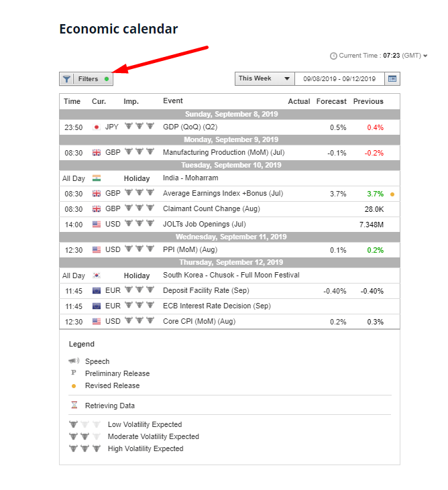Image resolution: width=448 pixels, height=490 pixels.
Task: Select the Core CPI (MoM) (Aug) event
Action: pyautogui.click(x=199, y=321)
